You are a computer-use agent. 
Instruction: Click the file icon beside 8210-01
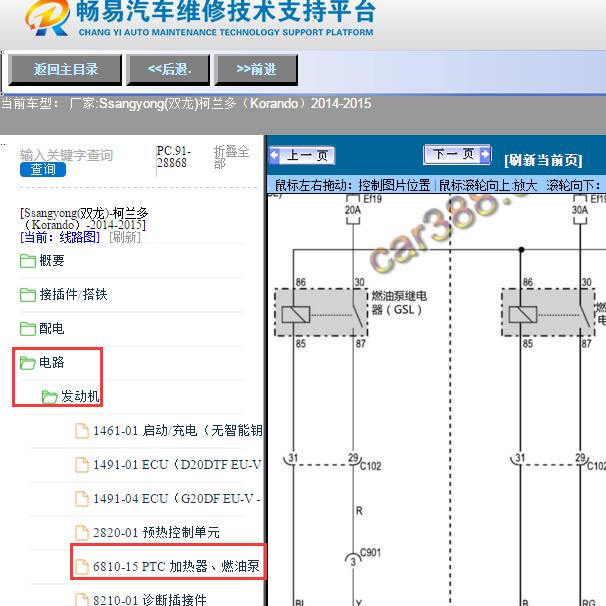click(x=82, y=600)
